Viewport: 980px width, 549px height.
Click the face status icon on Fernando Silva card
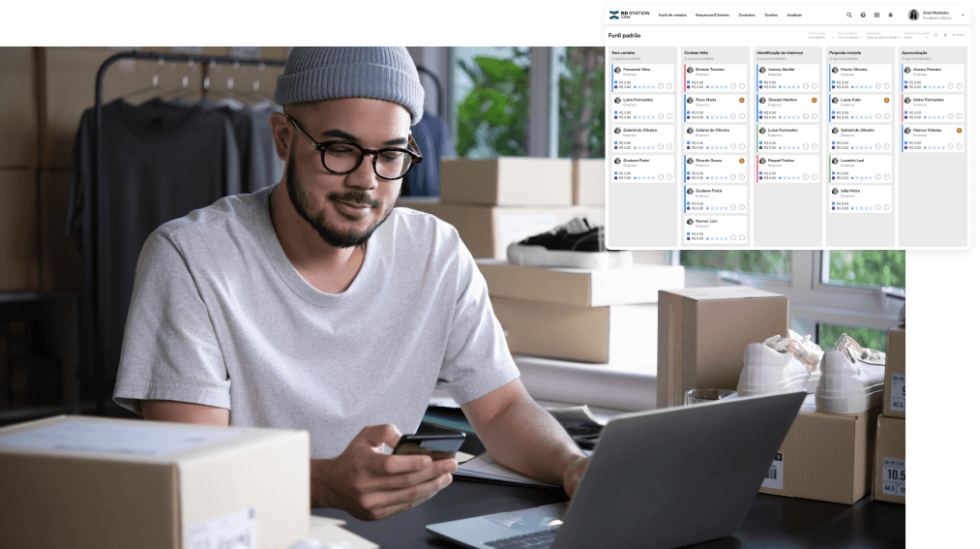click(661, 86)
